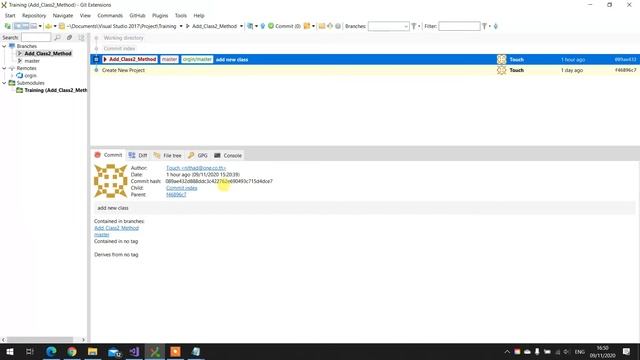Switch to the Diff tab
640x360 pixels.
coord(138,156)
